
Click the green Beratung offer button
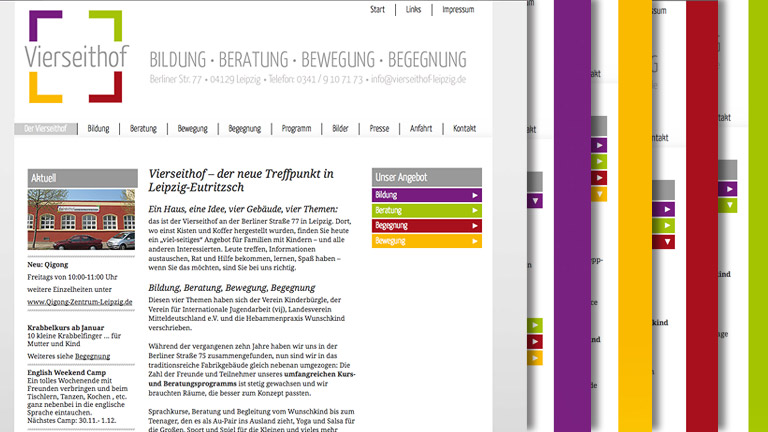pyautogui.click(x=427, y=211)
